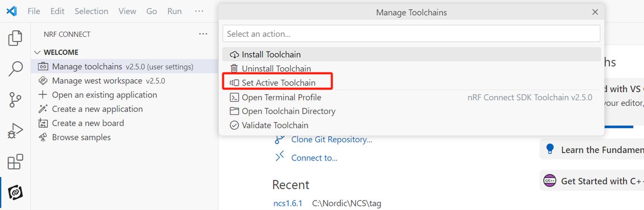Open recent ncs1.6.1 folder link
Viewport: 644px width, 210px height.
coord(287,203)
